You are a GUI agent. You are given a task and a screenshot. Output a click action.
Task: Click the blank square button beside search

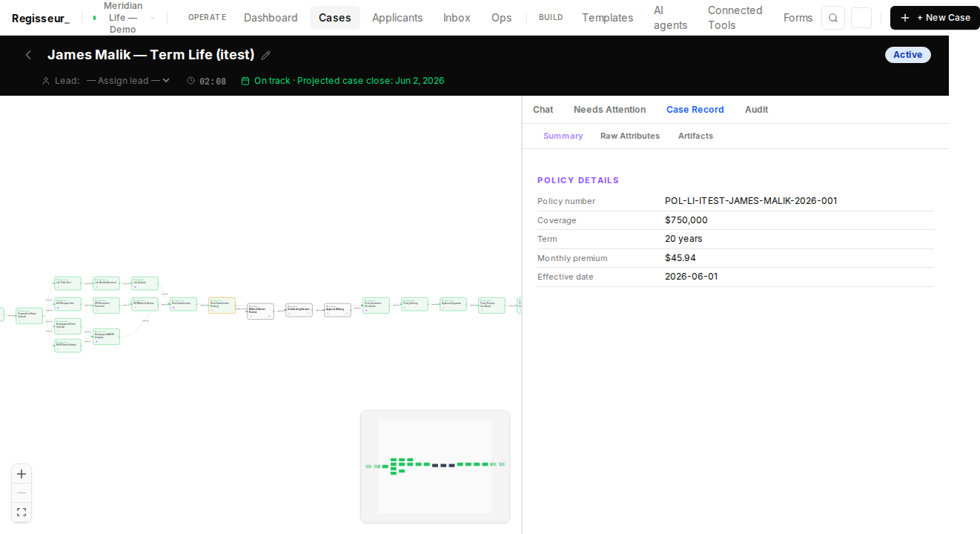(x=861, y=18)
